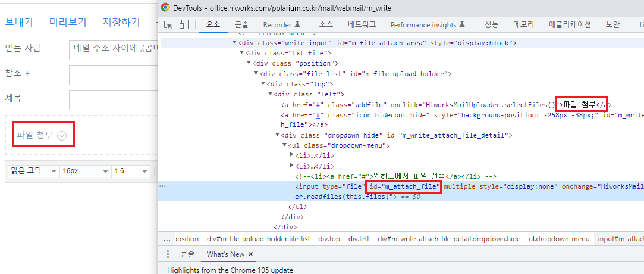Click div#m_write_attach_file_detail.dropdown.hide breadcrumb
The width and height of the screenshot is (644, 274).
click(x=449, y=239)
